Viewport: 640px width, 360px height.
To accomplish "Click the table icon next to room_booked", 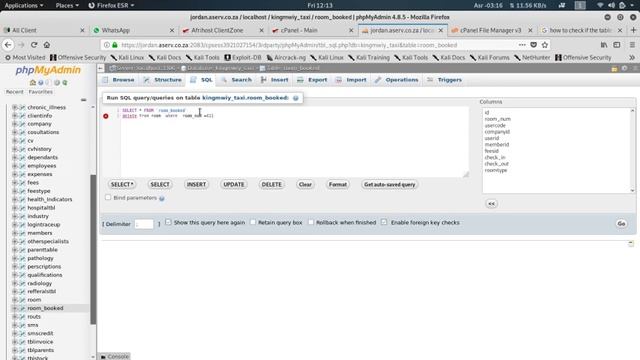I will [x=22, y=308].
